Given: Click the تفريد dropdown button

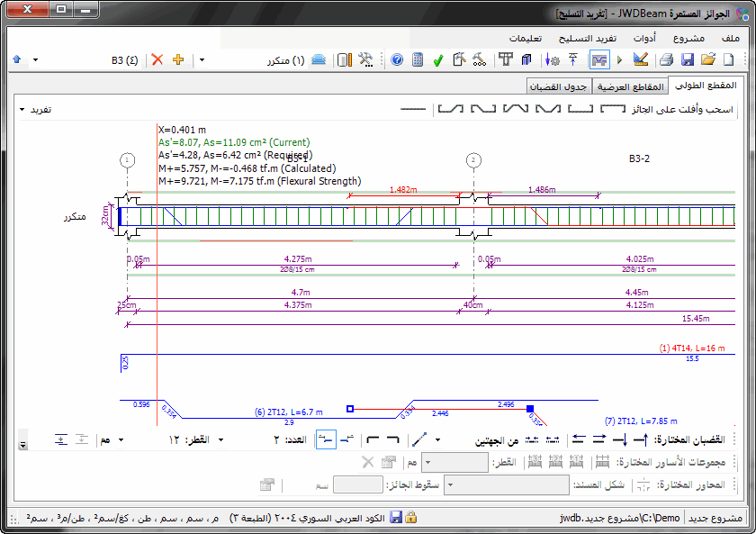Looking at the screenshot, I should [x=36, y=109].
